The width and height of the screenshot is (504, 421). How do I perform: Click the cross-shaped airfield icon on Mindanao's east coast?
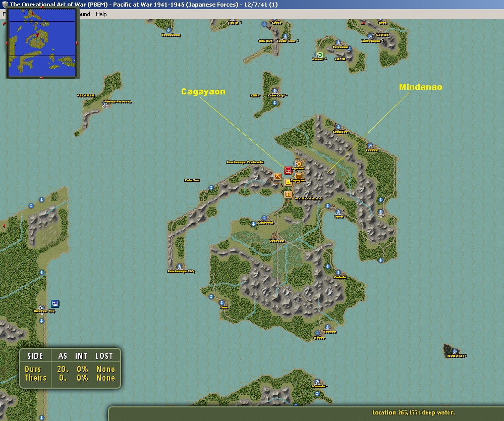point(380,214)
